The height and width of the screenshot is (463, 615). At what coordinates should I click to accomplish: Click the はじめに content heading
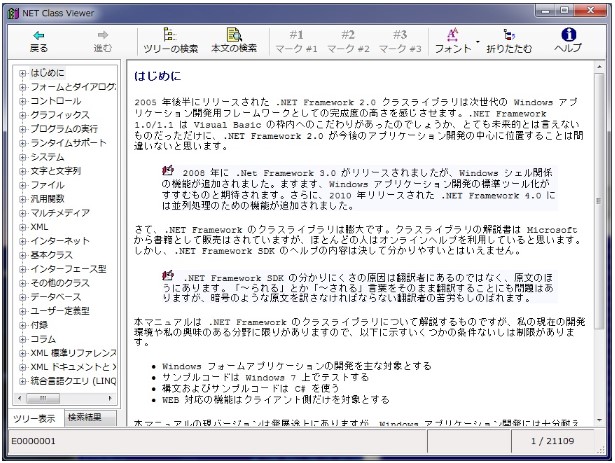157,76
